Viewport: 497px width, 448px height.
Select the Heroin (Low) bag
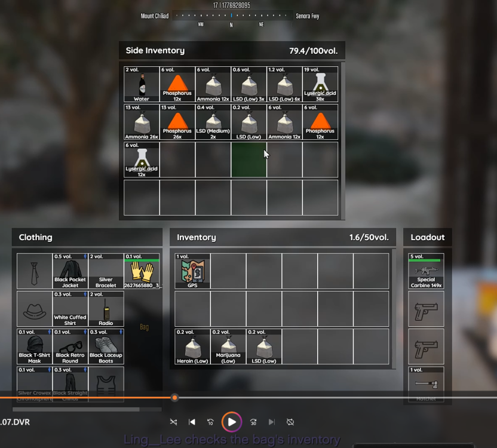click(x=192, y=346)
